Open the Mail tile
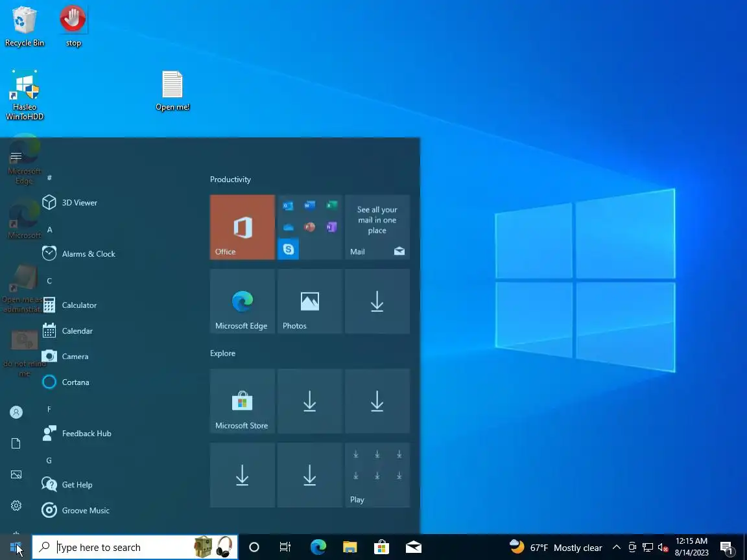The image size is (747, 560). (377, 227)
